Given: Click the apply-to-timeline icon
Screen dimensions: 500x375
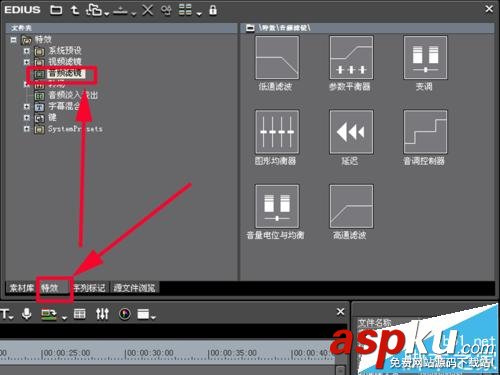Looking at the screenshot, I should [121, 10].
